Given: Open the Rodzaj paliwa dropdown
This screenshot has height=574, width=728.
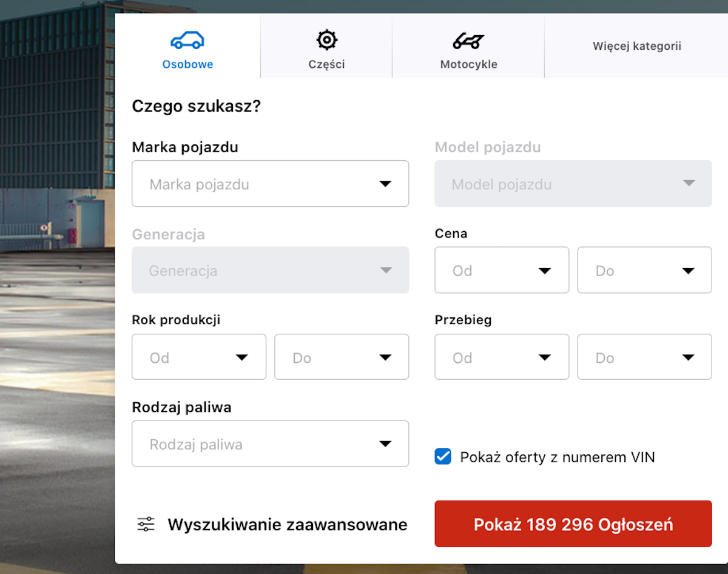Looking at the screenshot, I should (x=270, y=444).
